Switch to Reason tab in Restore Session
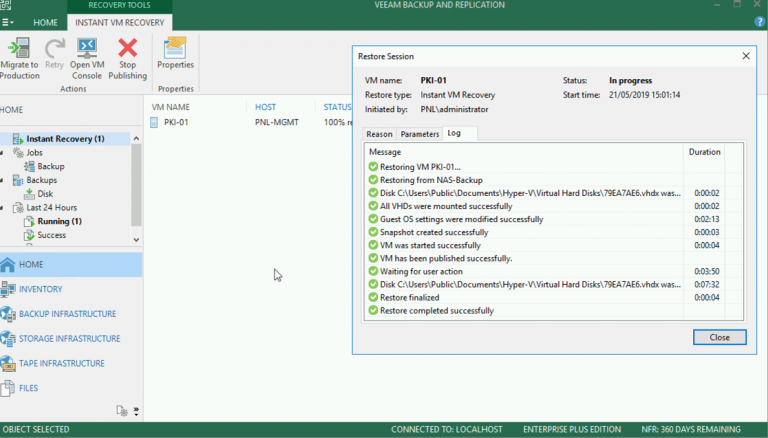Image resolution: width=768 pixels, height=438 pixels. pos(379,134)
